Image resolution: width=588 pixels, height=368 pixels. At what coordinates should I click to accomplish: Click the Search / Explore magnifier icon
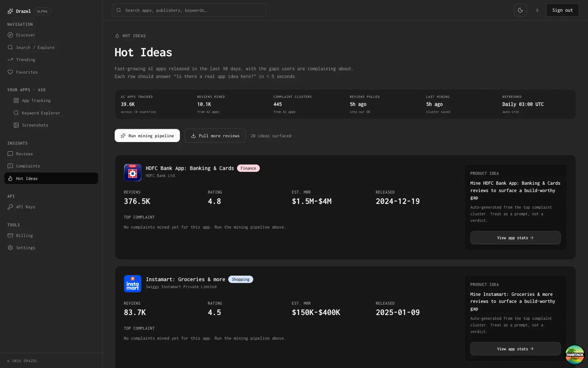(x=10, y=47)
